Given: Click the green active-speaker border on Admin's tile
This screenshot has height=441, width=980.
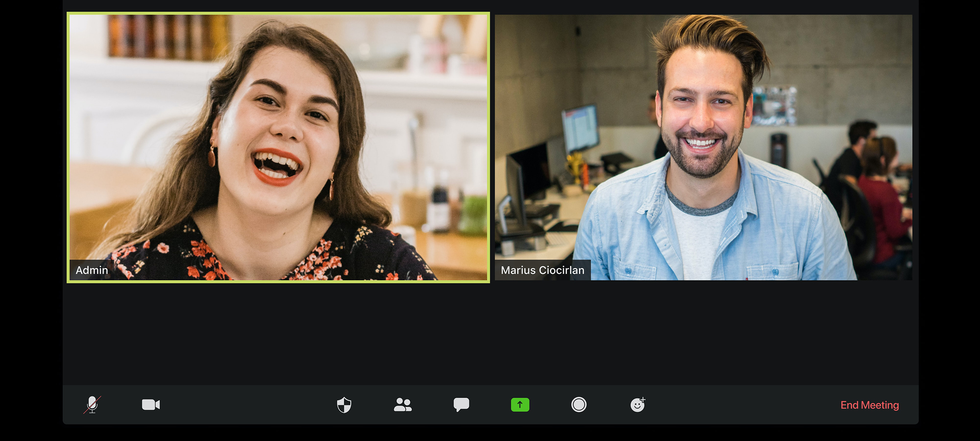Looking at the screenshot, I should pyautogui.click(x=278, y=13).
